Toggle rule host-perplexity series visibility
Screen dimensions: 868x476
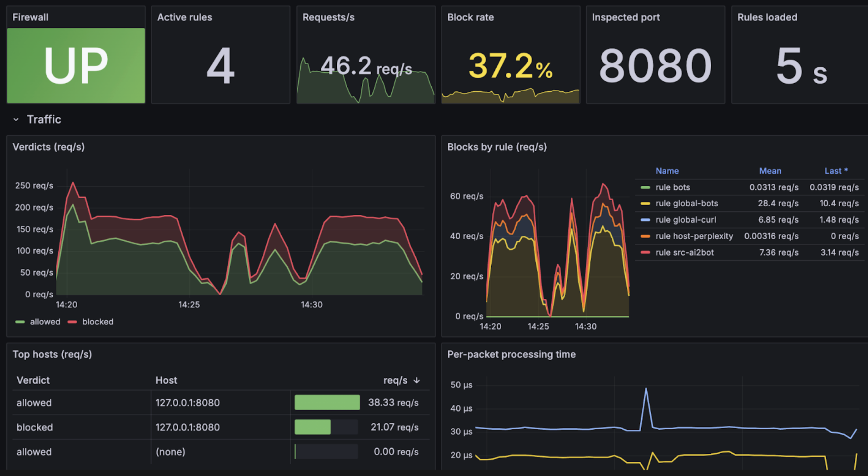(694, 236)
